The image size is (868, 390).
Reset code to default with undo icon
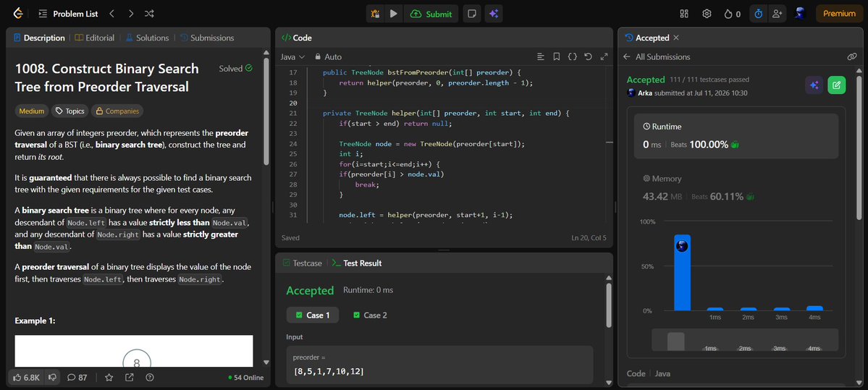(x=588, y=56)
